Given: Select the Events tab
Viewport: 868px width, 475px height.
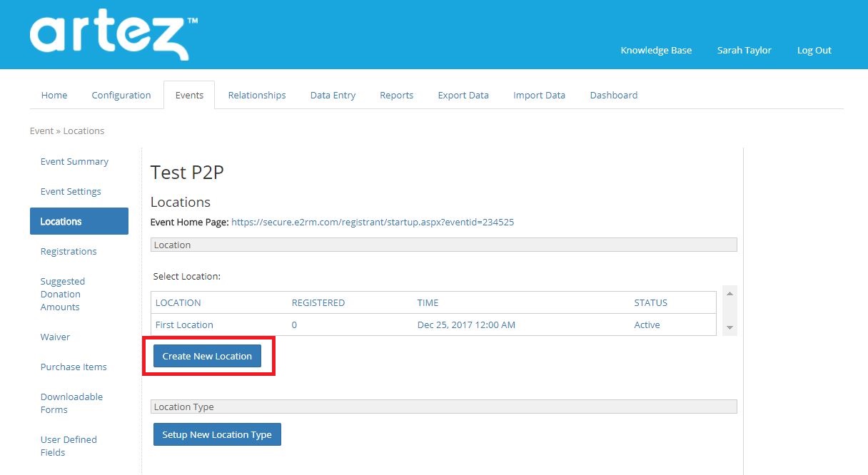Looking at the screenshot, I should click(x=189, y=95).
